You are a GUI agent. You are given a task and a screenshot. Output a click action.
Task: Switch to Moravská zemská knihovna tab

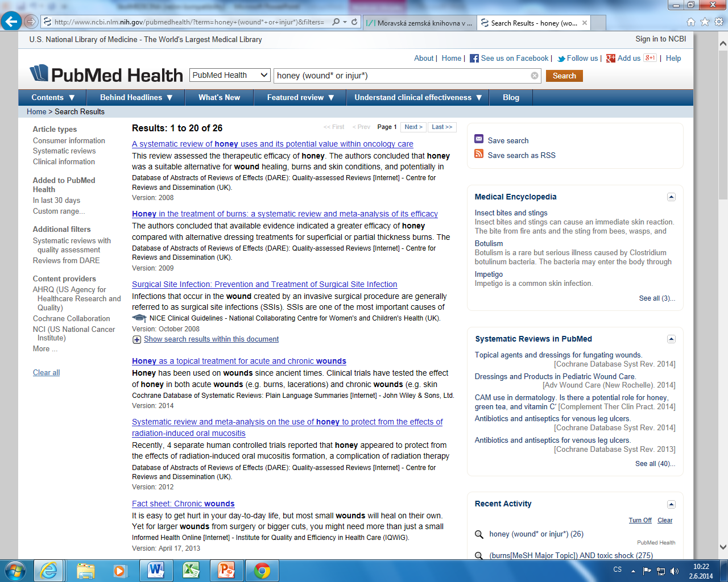419,23
